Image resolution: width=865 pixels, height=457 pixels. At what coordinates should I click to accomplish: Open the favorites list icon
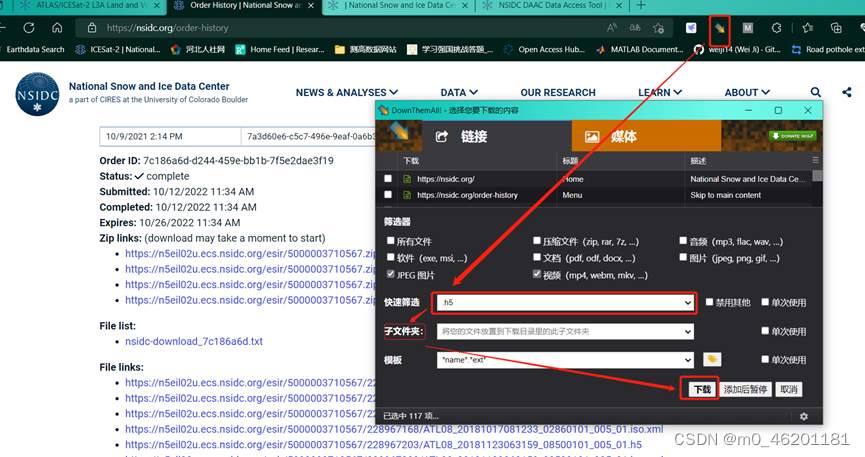point(808,28)
